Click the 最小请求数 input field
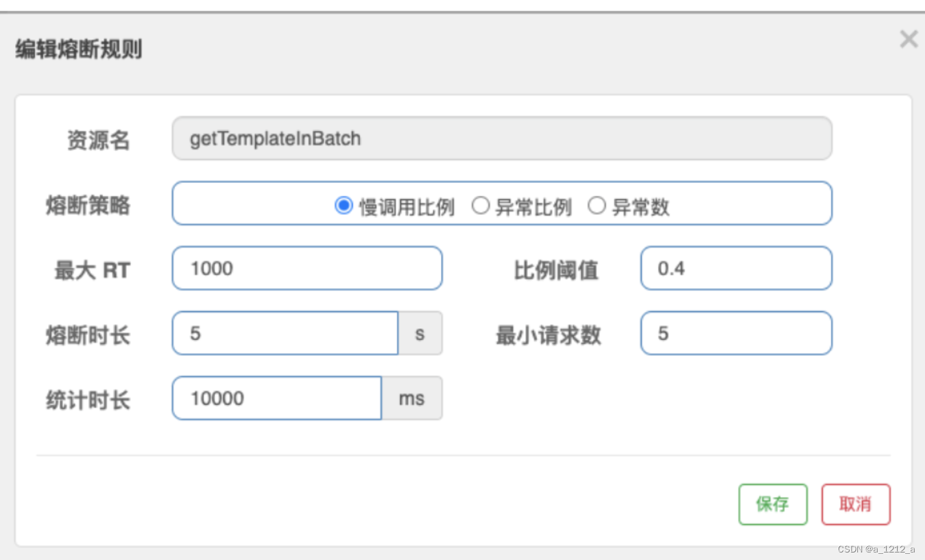 [736, 334]
